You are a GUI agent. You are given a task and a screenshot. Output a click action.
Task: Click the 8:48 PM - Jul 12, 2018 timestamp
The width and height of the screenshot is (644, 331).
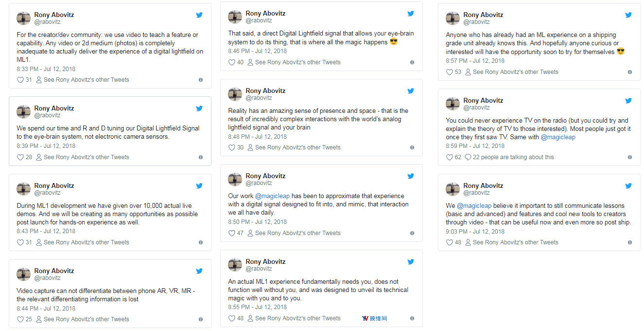coord(258,136)
